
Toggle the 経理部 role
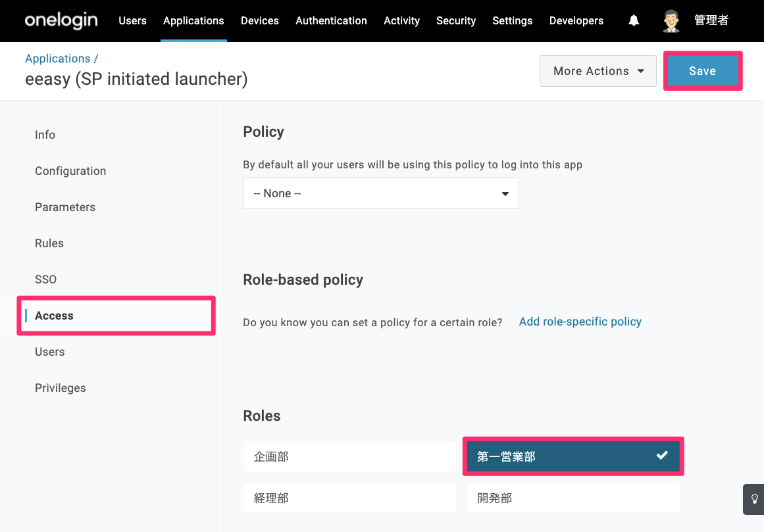[350, 498]
